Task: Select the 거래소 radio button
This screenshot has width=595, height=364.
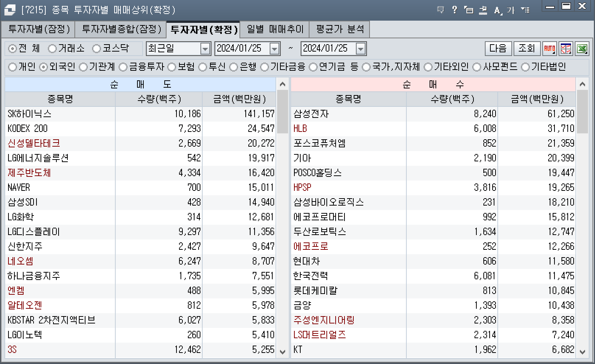Action: [52, 49]
